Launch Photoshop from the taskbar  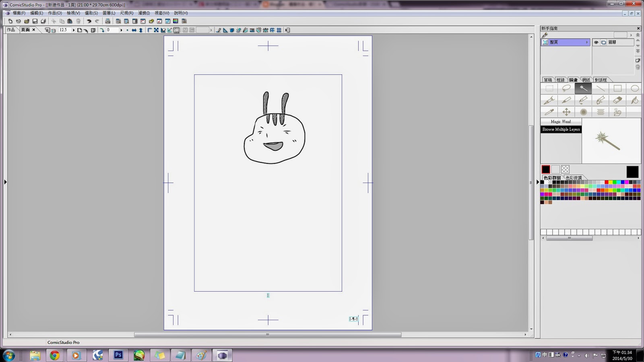coord(118,355)
